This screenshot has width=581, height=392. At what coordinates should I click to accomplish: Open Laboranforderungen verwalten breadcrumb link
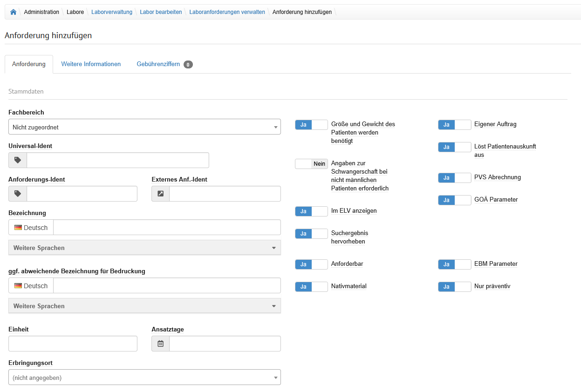point(227,12)
